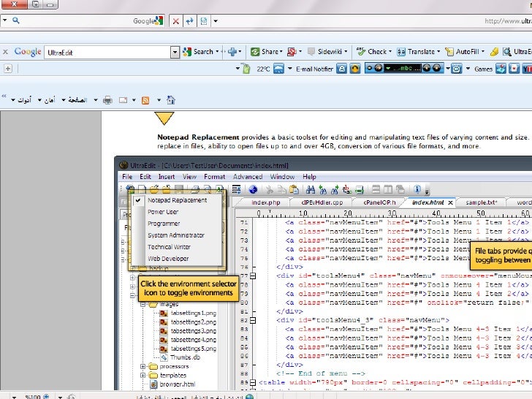The image size is (532, 399).
Task: Click the Home house icon
Action: pos(171,99)
